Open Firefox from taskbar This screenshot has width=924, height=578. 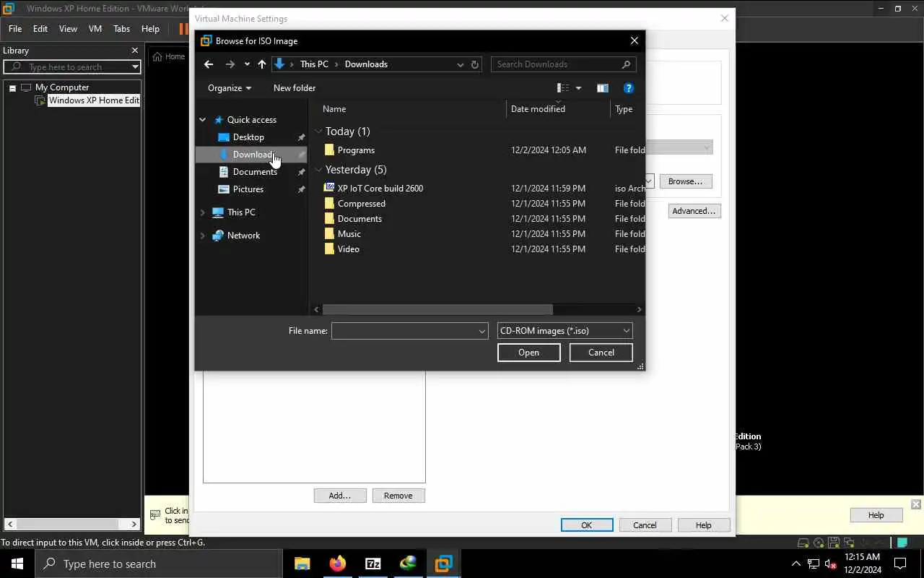pos(337,564)
